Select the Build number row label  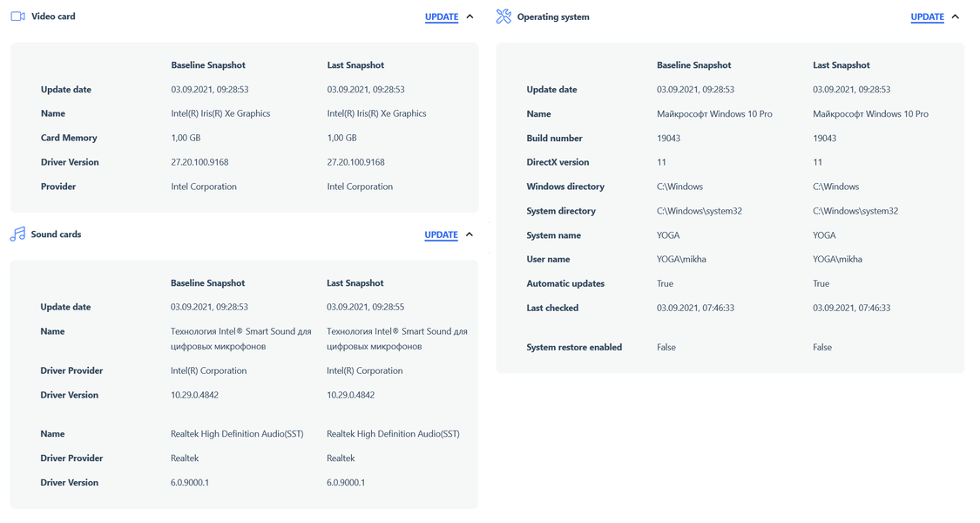click(554, 138)
